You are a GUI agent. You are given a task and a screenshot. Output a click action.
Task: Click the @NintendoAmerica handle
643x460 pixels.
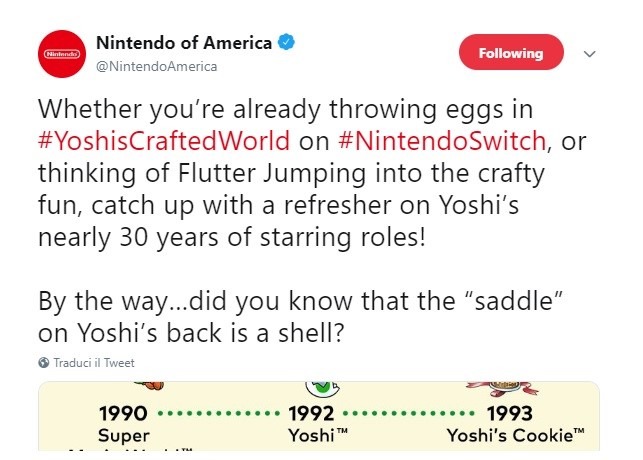[x=156, y=66]
